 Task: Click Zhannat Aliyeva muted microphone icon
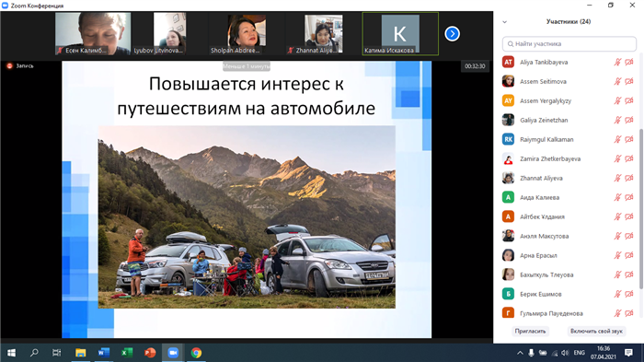click(617, 178)
